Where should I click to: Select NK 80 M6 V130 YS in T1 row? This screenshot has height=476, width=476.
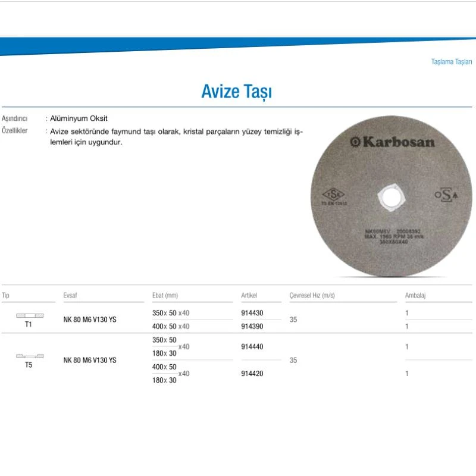point(90,320)
